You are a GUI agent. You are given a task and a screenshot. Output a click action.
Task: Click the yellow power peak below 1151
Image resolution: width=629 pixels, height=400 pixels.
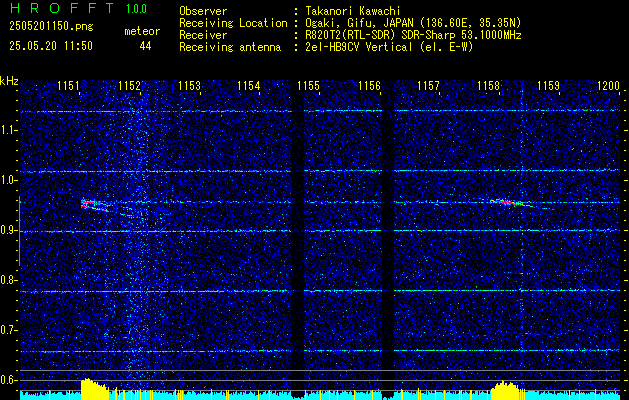click(x=95, y=389)
